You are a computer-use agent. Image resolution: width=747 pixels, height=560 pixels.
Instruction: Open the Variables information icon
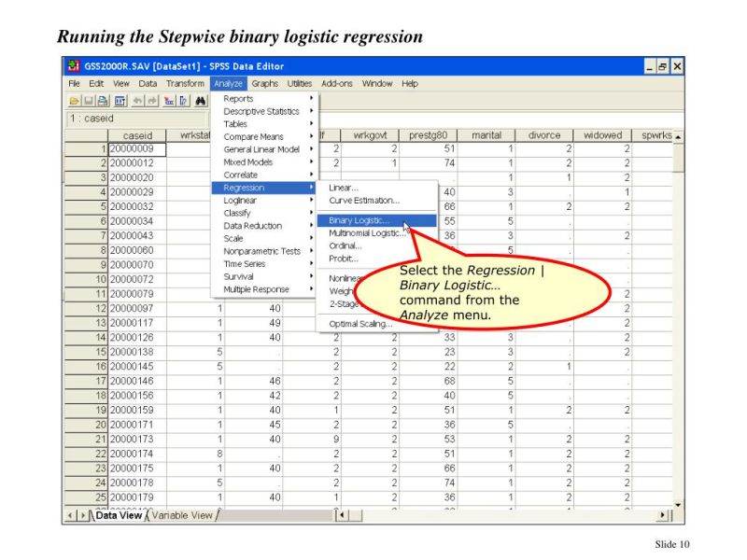point(182,101)
